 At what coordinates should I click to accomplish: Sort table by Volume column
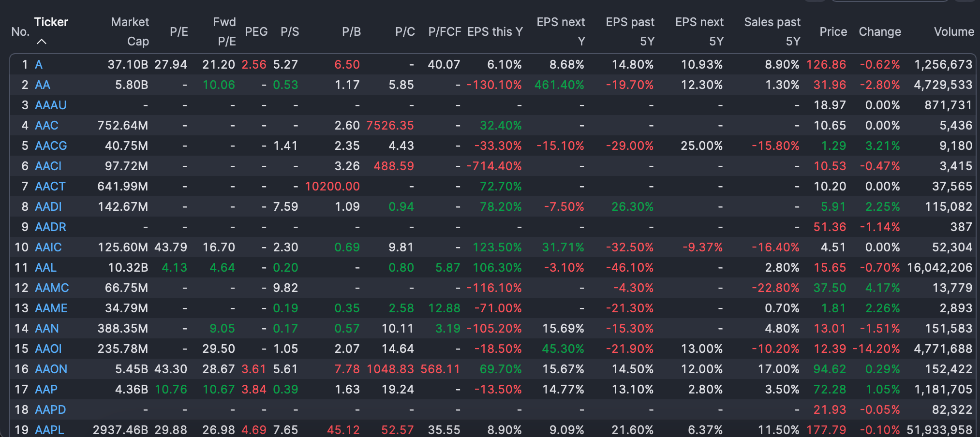(953, 32)
